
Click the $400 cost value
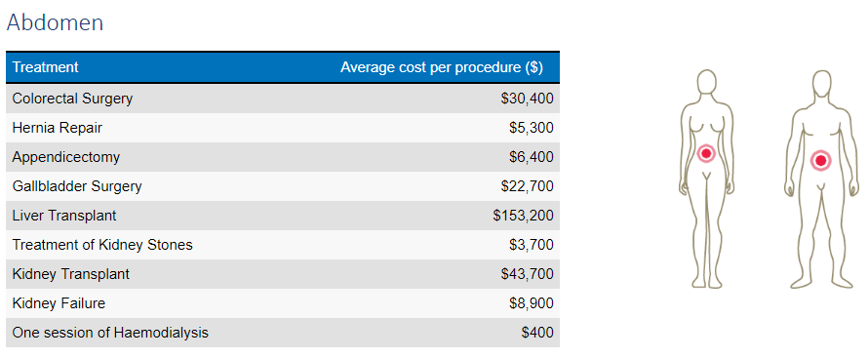click(537, 333)
